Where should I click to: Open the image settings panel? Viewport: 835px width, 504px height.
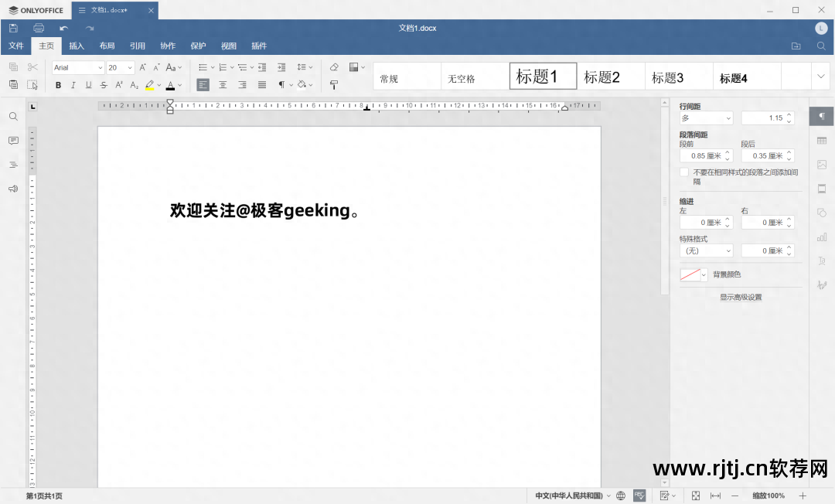(821, 165)
